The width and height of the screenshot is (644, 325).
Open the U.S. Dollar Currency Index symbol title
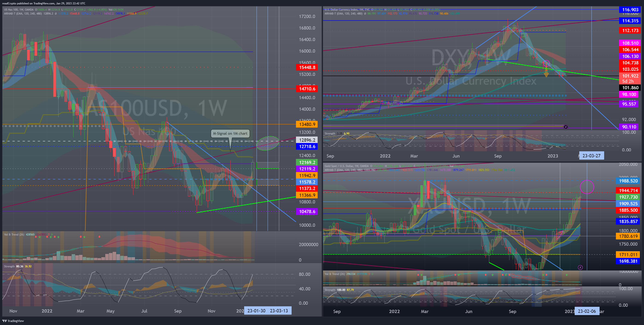(x=347, y=9)
